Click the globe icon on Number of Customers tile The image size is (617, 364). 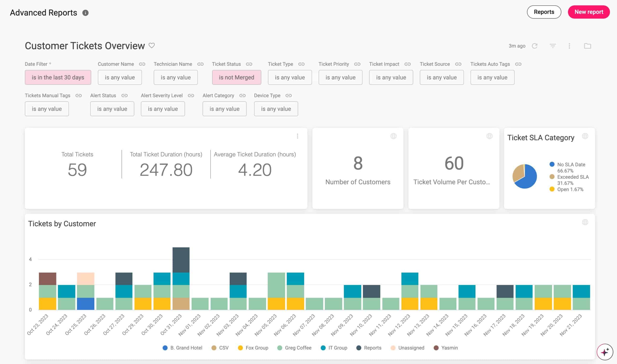click(x=393, y=136)
